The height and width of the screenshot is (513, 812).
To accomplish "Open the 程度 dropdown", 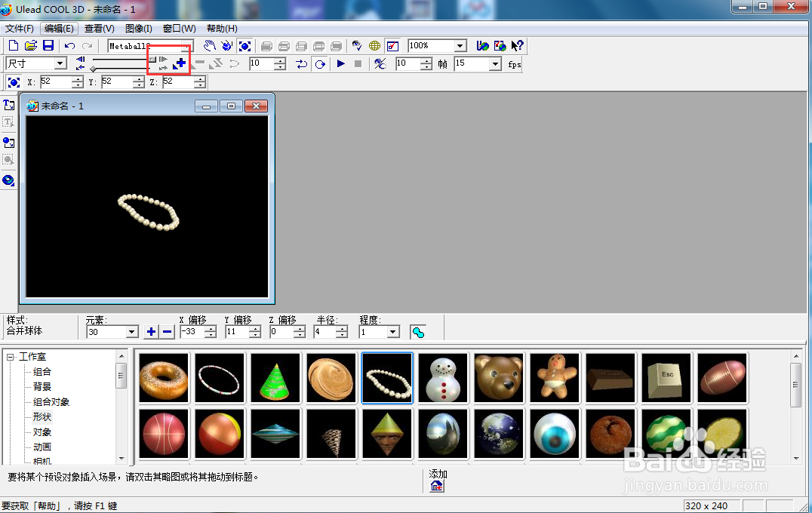I will tap(393, 332).
